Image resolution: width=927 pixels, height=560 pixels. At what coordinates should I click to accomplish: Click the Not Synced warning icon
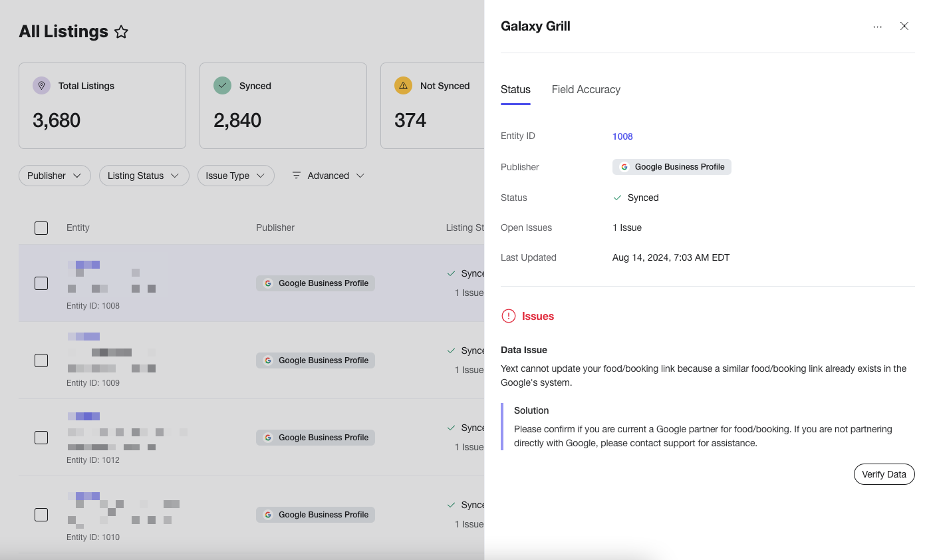click(403, 86)
